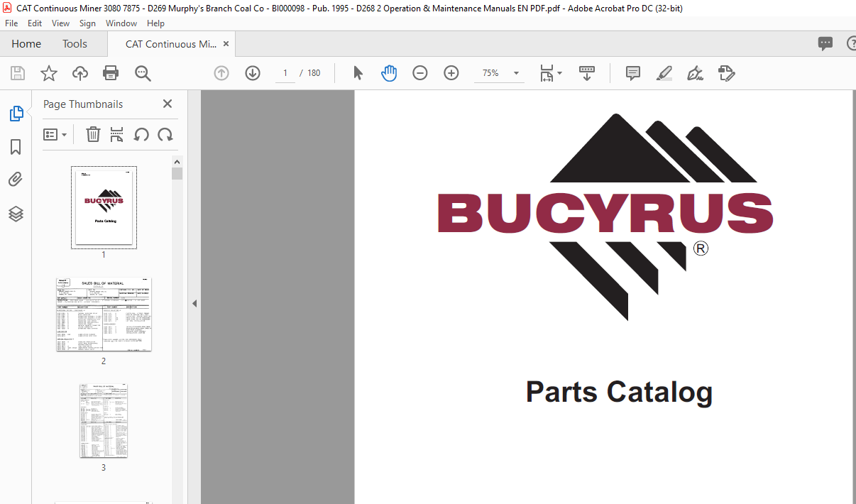Print the document

(x=111, y=73)
